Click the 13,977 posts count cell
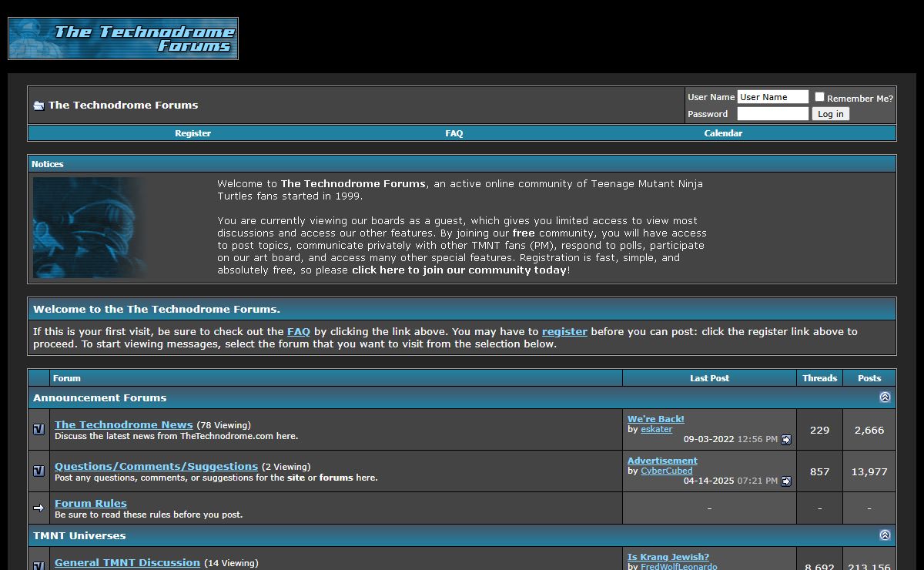Screen dimensions: 924x570 click(869, 471)
